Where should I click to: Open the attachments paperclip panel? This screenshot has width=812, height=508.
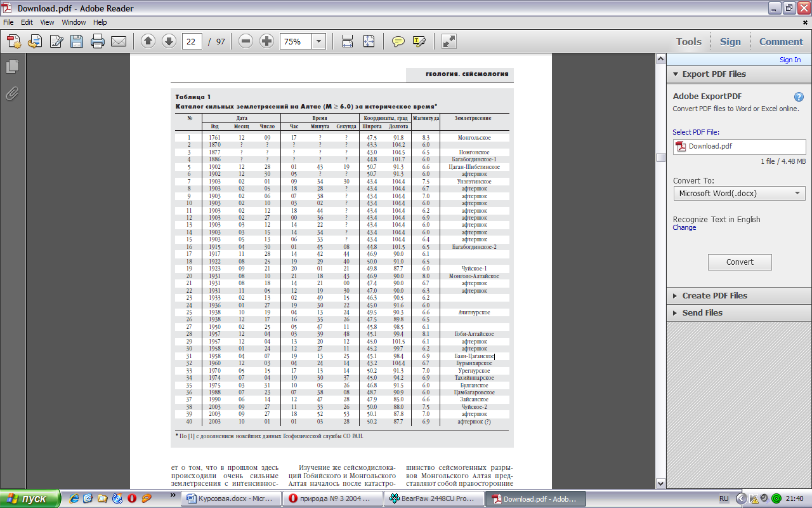pos(12,94)
